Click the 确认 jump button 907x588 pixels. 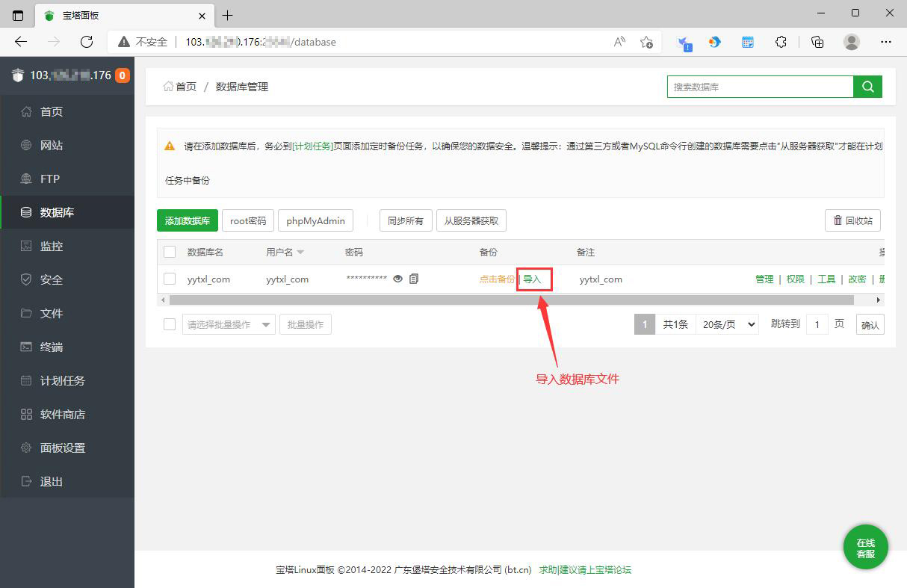point(870,324)
